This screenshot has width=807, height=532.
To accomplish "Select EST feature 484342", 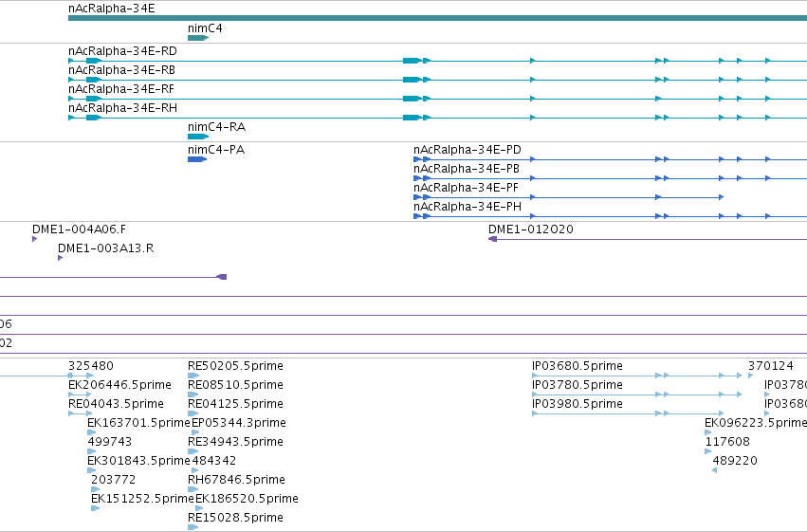I will coord(213,461).
